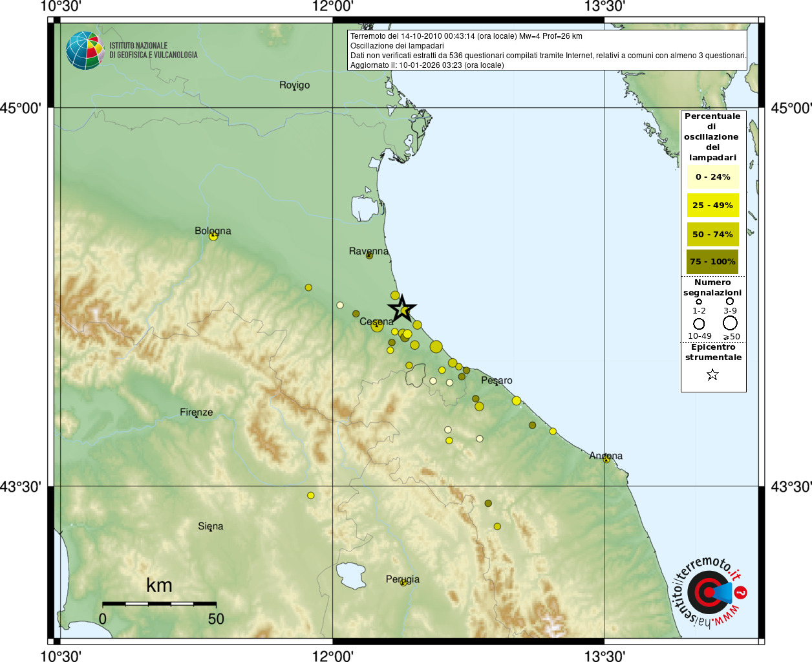Select the ≥50 reports circle in legend
Viewport: 812px width, 662px height.
(730, 323)
